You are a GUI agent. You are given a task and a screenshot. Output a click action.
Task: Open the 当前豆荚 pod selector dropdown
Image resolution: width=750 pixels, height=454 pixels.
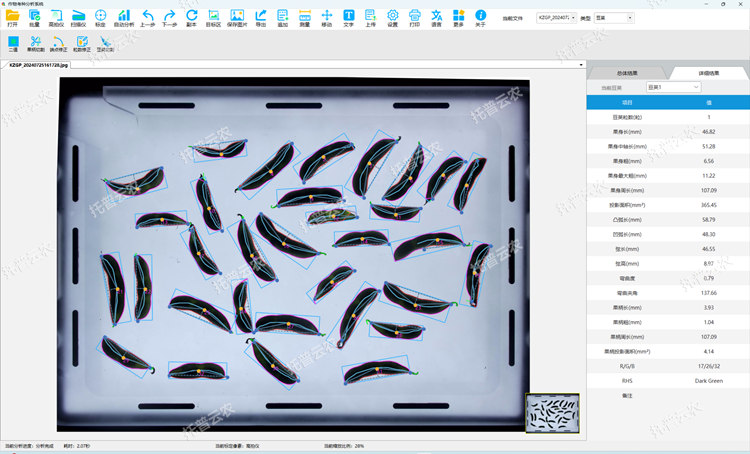click(674, 87)
